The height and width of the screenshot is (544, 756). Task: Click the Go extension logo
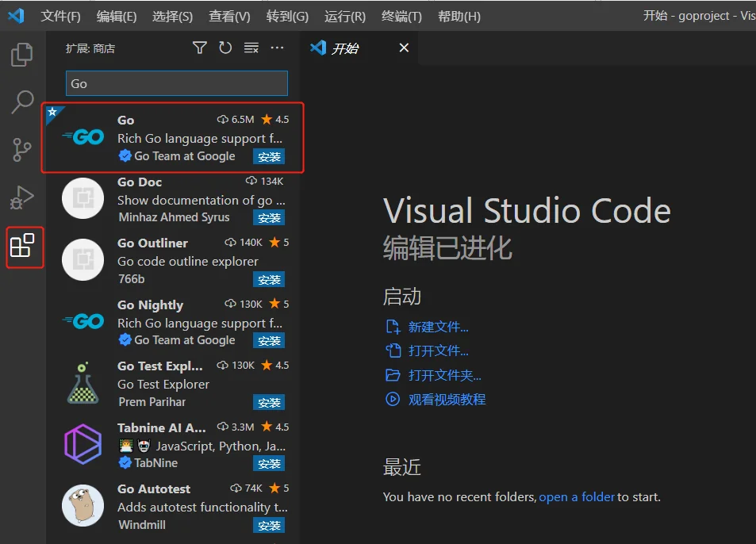(x=83, y=137)
